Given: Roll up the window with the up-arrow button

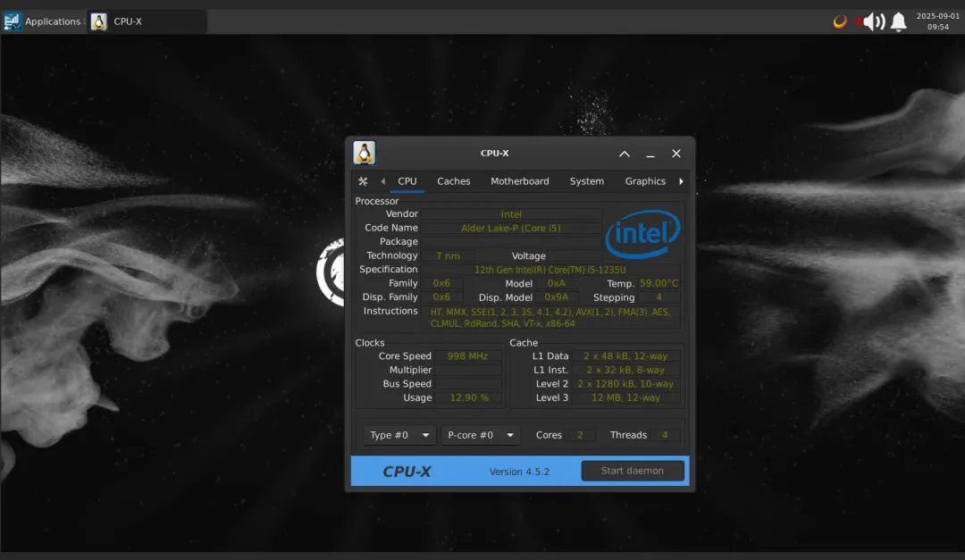Looking at the screenshot, I should (625, 154).
